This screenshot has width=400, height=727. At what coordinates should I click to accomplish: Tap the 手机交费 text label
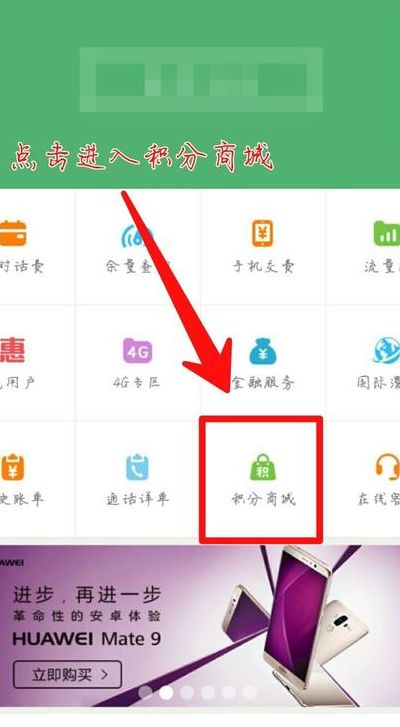pyautogui.click(x=263, y=266)
